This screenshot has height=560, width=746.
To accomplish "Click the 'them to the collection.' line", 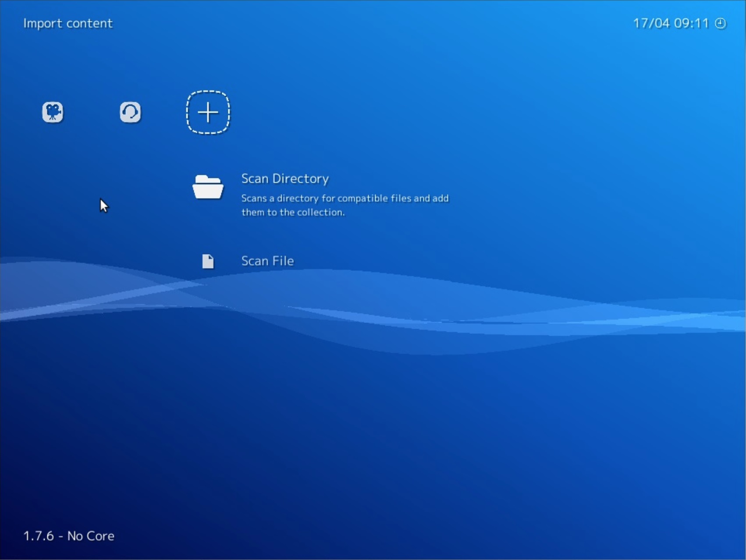I will click(x=293, y=213).
